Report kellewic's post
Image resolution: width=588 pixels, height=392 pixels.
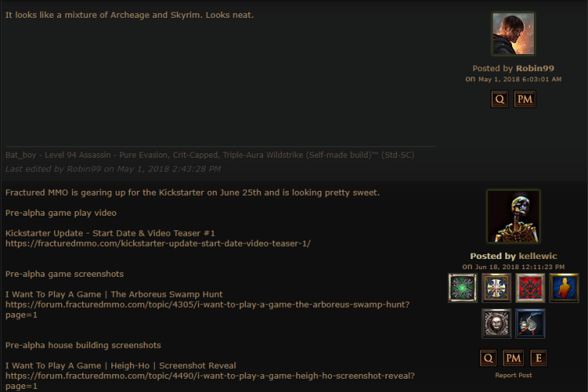pos(514,375)
